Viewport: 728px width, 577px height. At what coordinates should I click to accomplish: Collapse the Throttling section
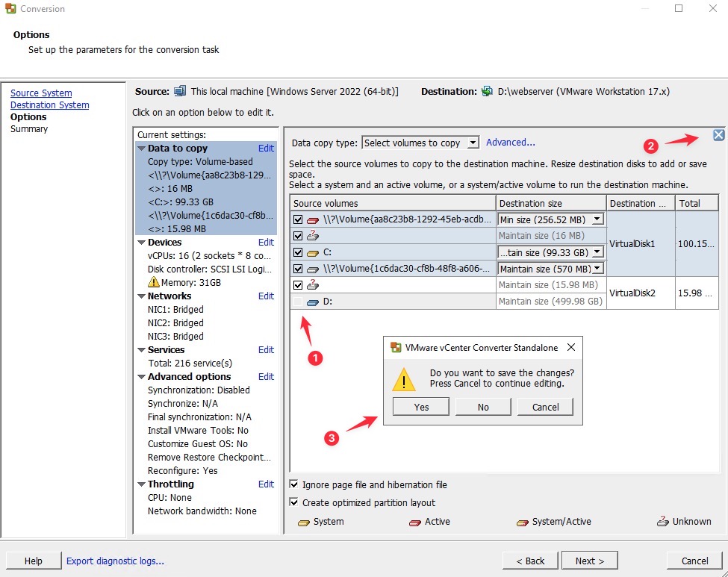[x=142, y=484]
